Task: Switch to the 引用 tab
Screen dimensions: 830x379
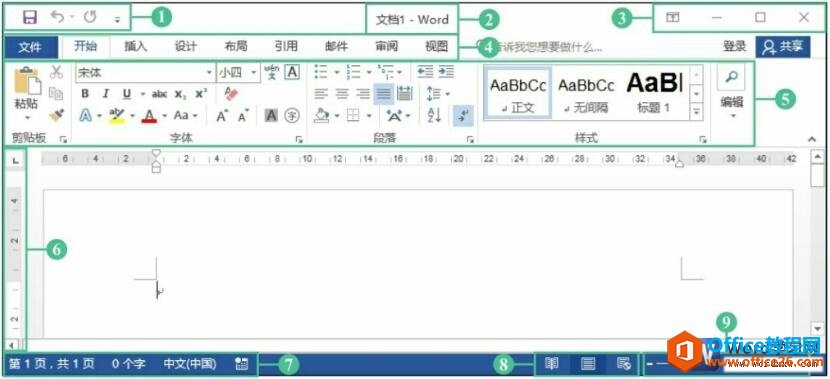Action: pos(286,47)
